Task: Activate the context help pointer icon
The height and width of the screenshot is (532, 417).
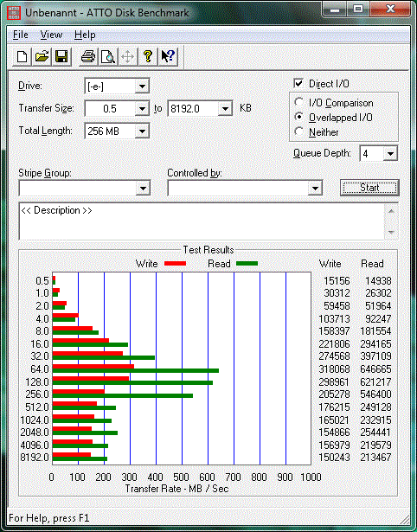Action: point(168,56)
